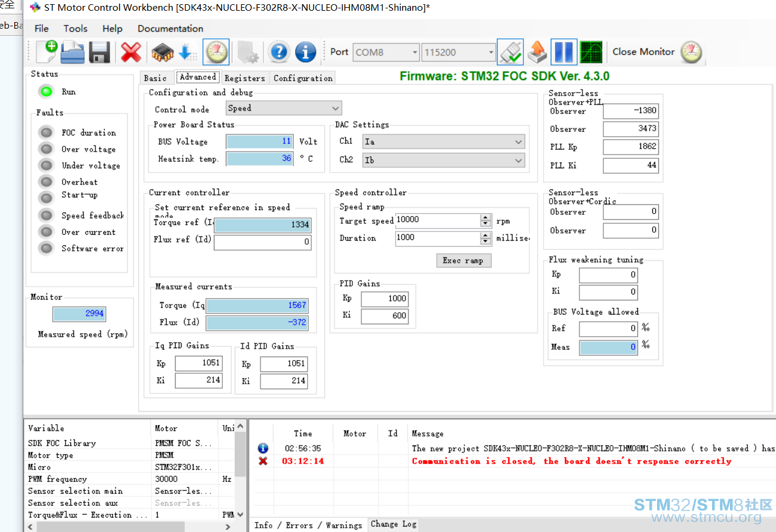Open the green plotter graph icon

[x=591, y=52]
